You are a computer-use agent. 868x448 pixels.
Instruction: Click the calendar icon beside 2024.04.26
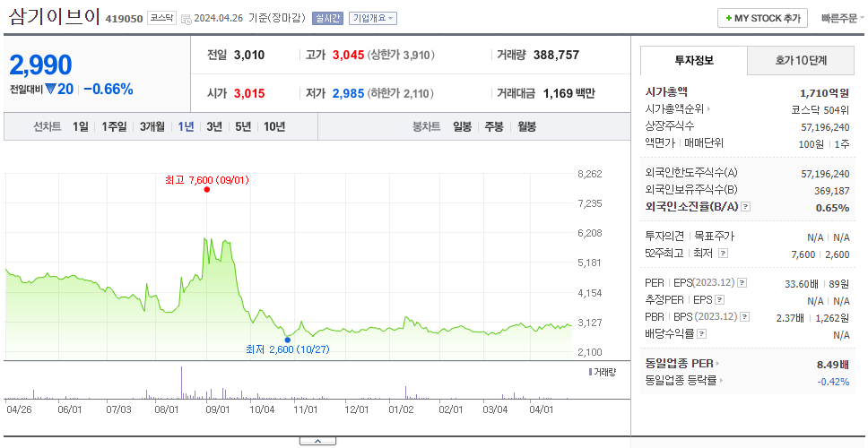click(186, 19)
